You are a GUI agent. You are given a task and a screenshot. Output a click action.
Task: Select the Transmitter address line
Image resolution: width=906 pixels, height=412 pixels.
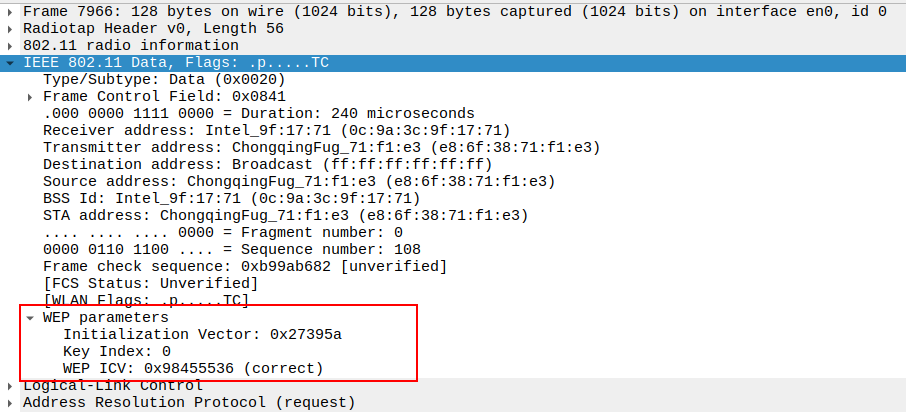[x=320, y=148]
